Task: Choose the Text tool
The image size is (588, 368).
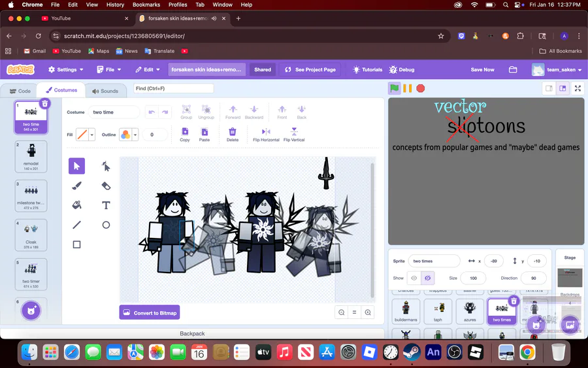Action: (106, 205)
